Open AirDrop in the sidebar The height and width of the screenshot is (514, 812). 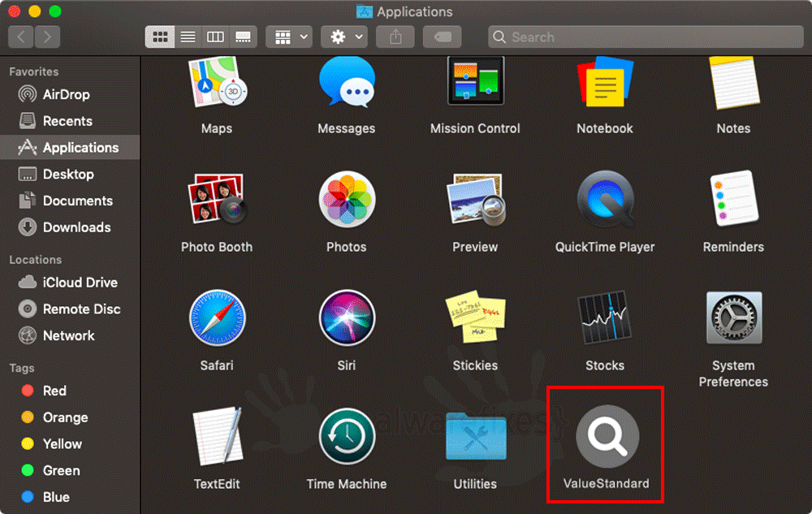(70, 94)
